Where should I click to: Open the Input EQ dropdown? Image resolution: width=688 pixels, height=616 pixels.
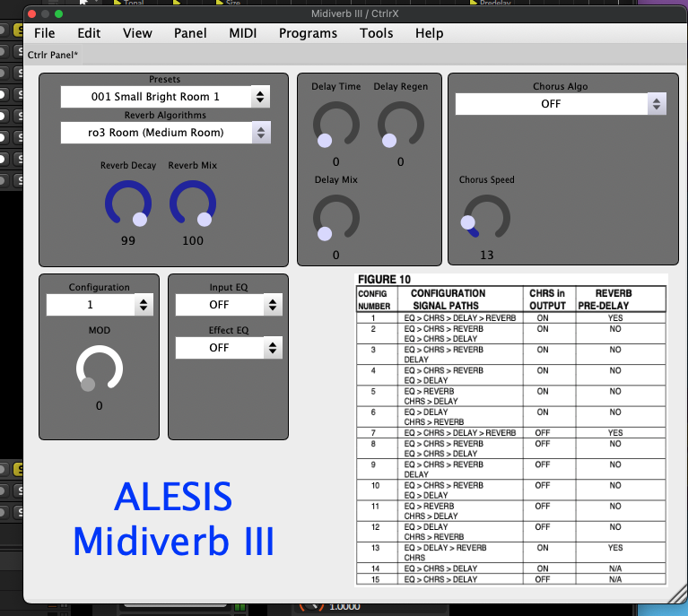[x=229, y=305]
